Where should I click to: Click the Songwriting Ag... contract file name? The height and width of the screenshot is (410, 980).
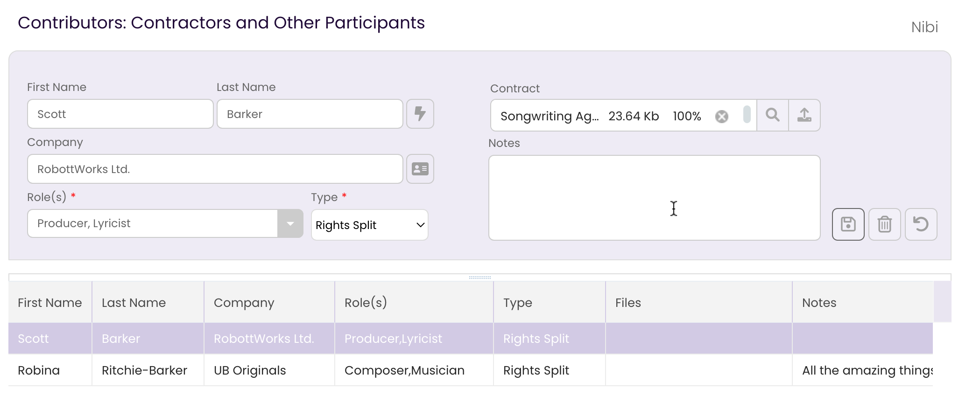click(x=549, y=116)
